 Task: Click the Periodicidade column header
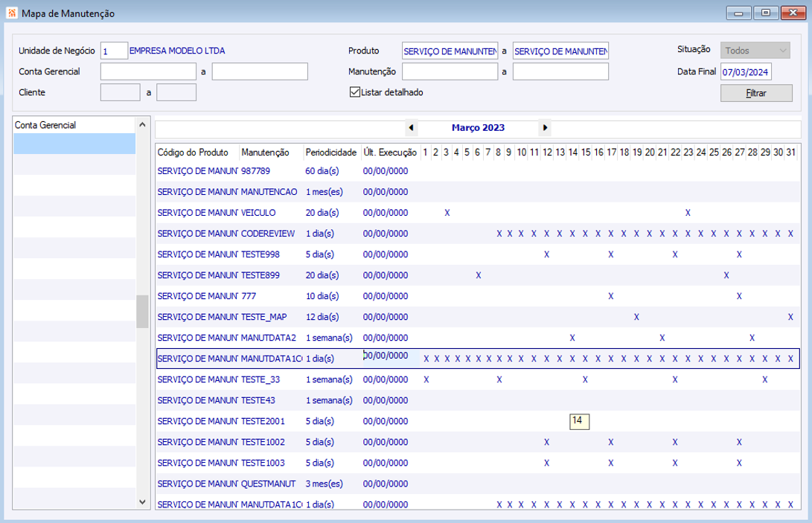tap(331, 153)
